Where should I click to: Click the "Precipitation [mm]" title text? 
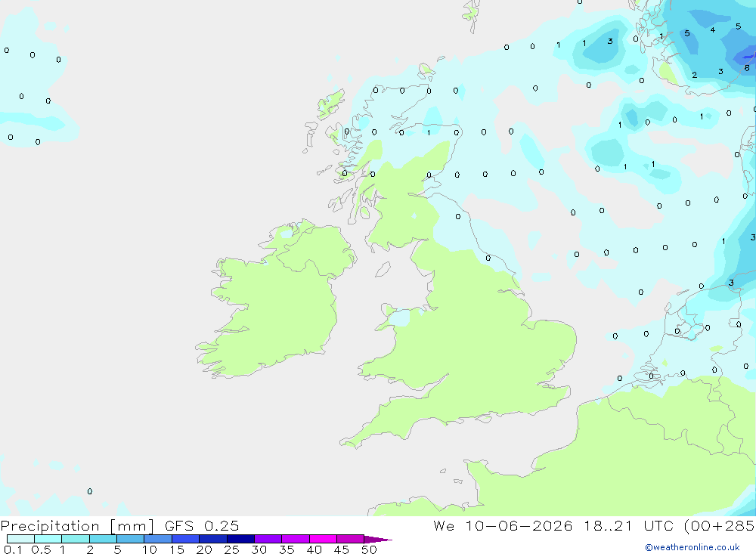click(77, 526)
